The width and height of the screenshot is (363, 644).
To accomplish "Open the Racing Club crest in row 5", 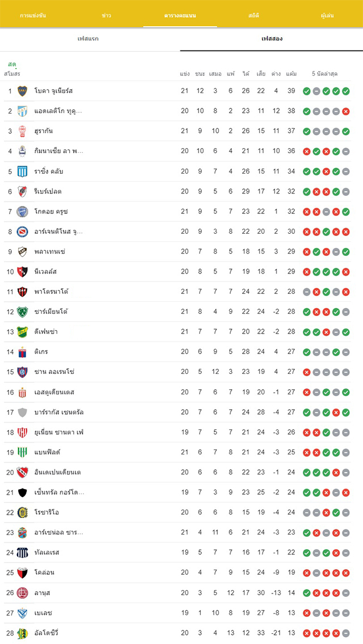I will (x=22, y=171).
